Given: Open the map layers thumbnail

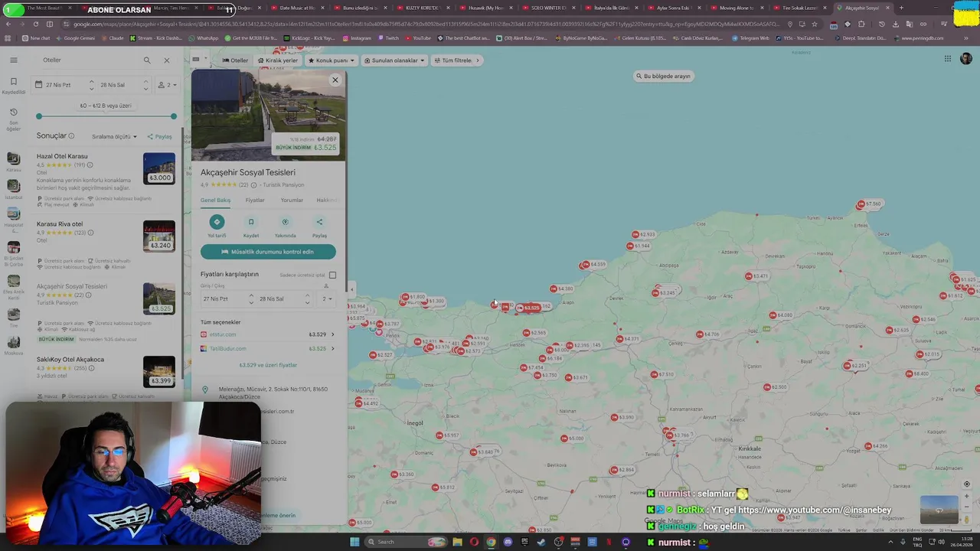Looking at the screenshot, I should coord(939,510).
